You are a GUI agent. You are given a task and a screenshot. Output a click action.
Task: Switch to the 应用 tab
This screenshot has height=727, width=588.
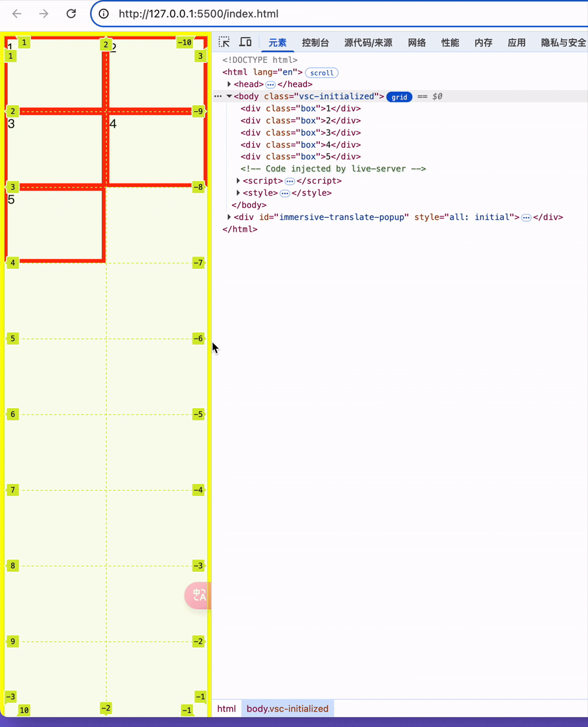517,42
